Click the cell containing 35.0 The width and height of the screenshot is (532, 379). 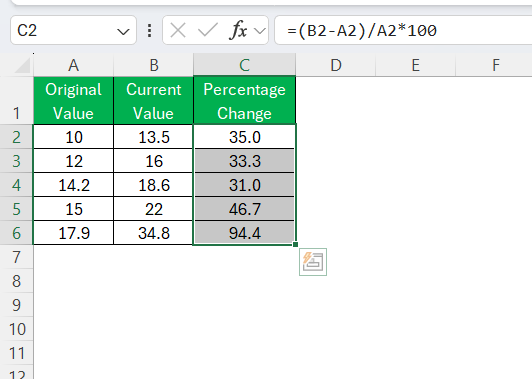[x=244, y=137]
